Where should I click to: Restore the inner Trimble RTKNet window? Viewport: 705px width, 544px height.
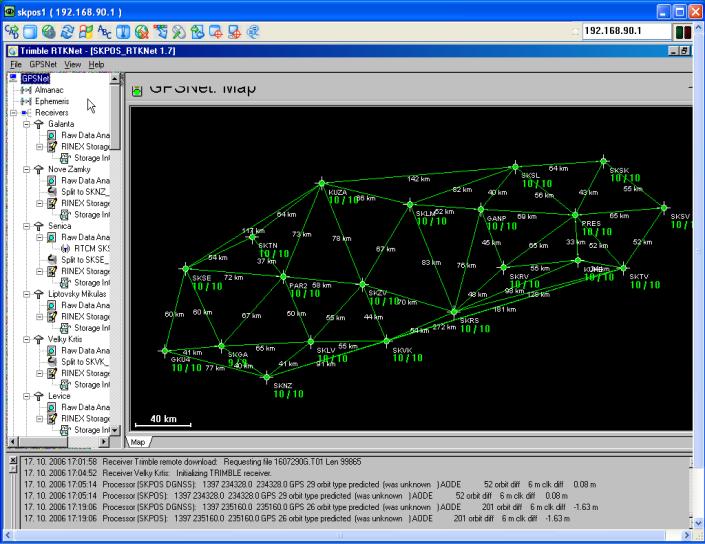684,51
